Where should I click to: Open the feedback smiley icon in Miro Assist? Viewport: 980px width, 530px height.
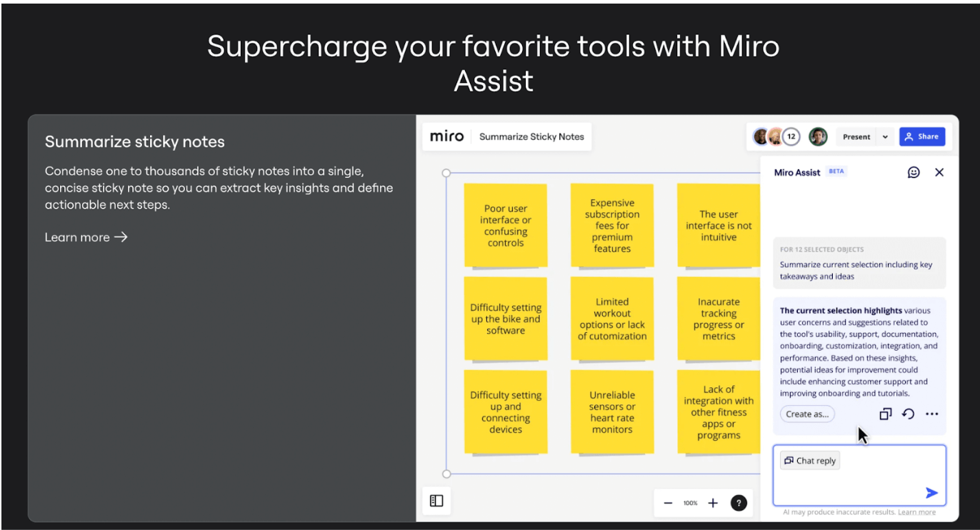914,172
